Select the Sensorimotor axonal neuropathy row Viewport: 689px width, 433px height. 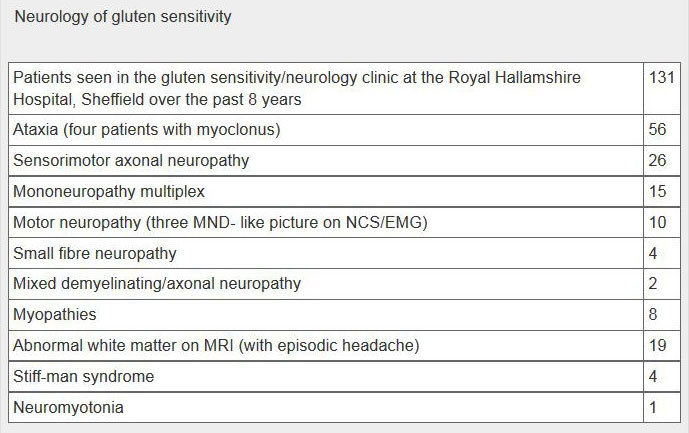(x=344, y=161)
